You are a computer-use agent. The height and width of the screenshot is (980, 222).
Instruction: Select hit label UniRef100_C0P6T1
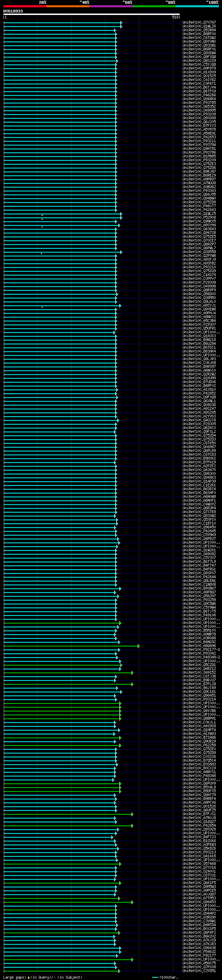coord(199,84)
